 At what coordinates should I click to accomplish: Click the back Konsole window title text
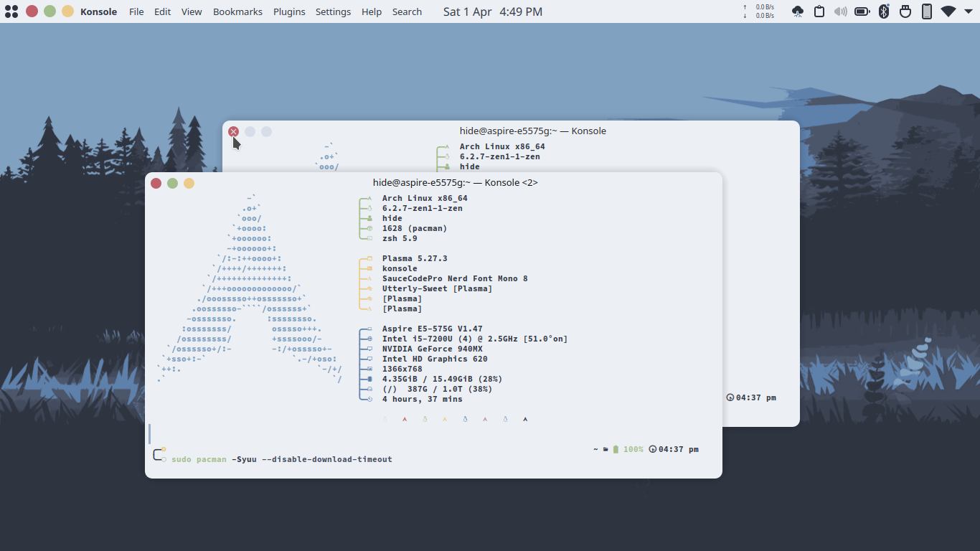[x=533, y=131]
